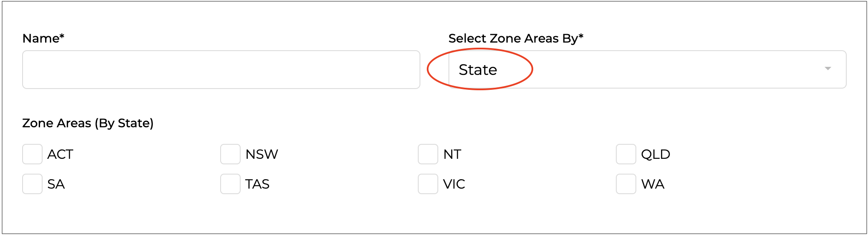Check the NT checkbox box
The width and height of the screenshot is (868, 235).
pyautogui.click(x=428, y=154)
